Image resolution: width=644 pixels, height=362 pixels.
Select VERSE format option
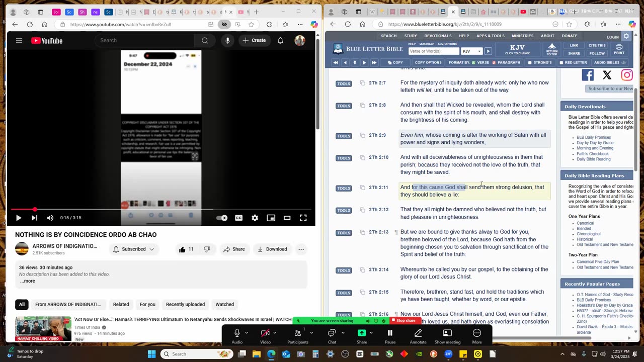pos(480,63)
